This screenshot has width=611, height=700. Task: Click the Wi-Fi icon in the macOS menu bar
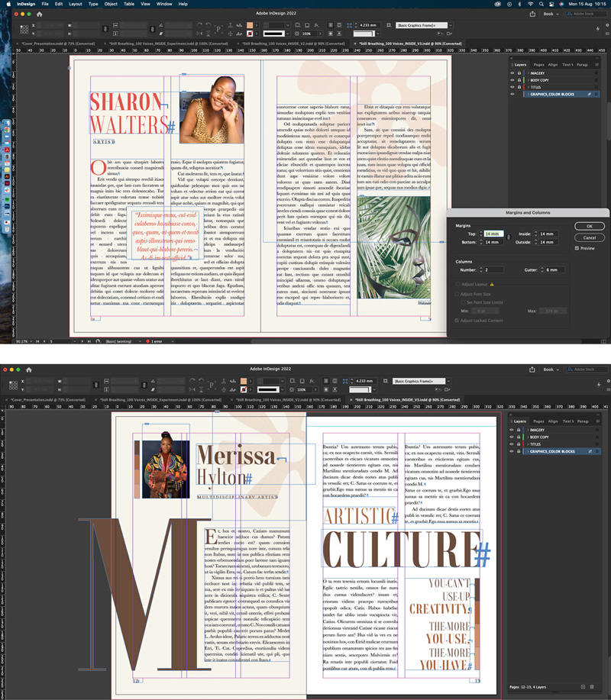(531, 4)
